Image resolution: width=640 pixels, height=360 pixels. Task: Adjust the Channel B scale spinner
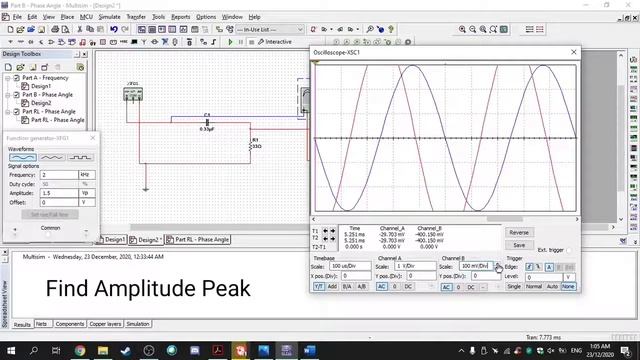click(498, 266)
